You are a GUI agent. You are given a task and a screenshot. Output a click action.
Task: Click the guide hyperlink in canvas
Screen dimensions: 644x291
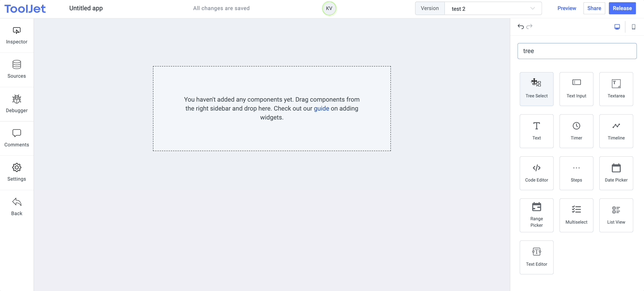point(321,108)
